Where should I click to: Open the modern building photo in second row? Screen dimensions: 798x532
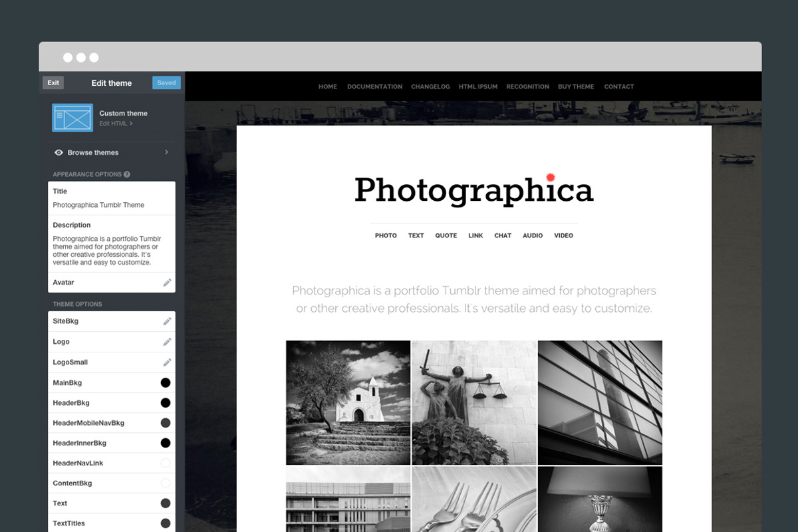pos(348,499)
